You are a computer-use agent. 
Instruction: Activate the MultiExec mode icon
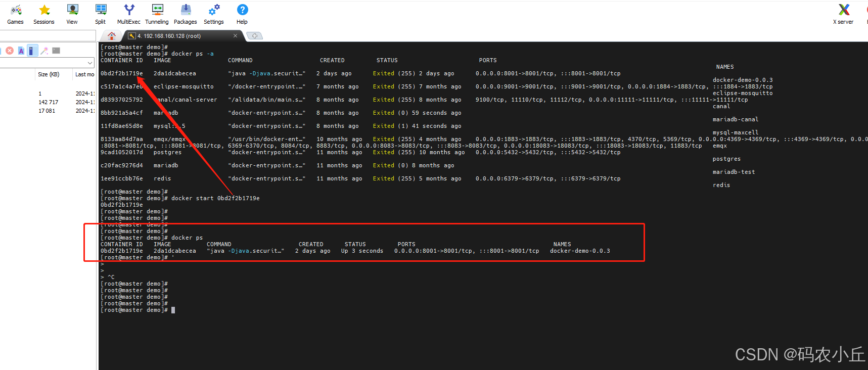tap(129, 10)
